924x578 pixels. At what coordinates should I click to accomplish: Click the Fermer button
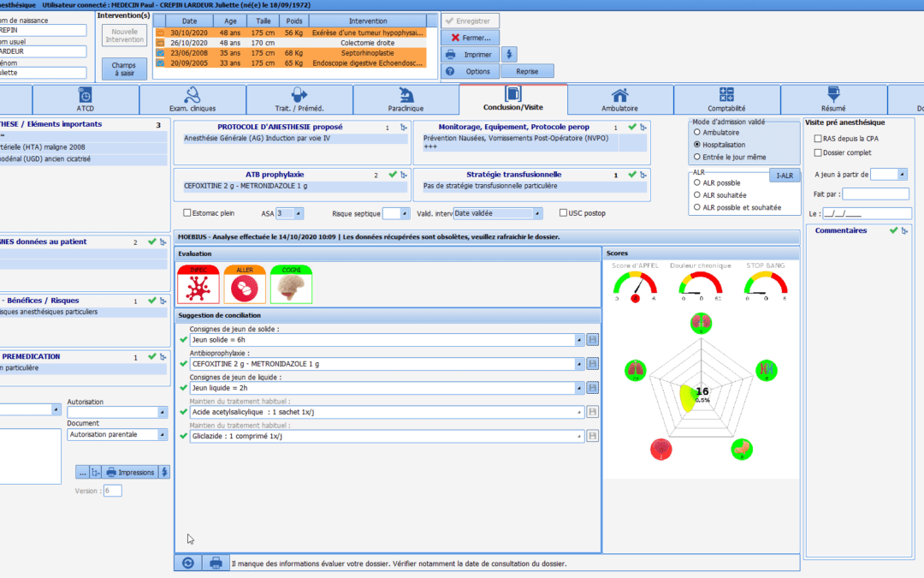point(470,38)
